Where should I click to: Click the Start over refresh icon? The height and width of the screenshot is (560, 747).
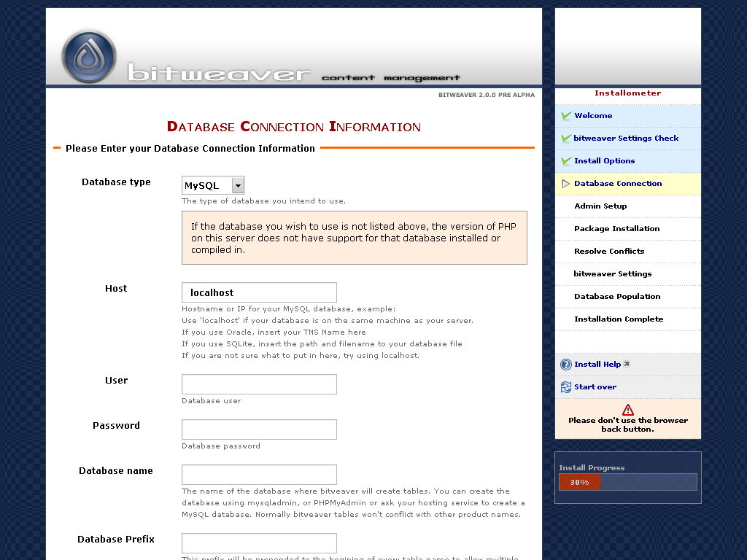point(566,387)
